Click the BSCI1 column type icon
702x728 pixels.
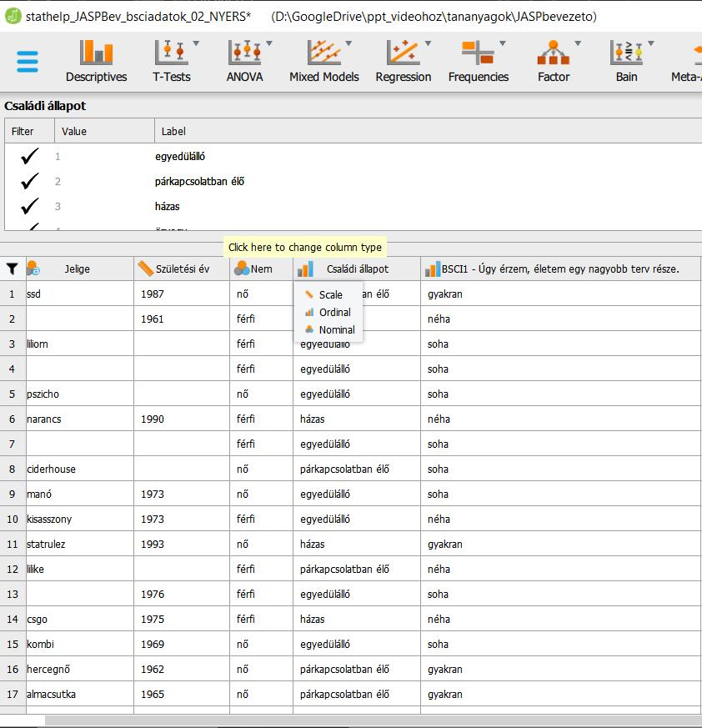[x=432, y=269]
